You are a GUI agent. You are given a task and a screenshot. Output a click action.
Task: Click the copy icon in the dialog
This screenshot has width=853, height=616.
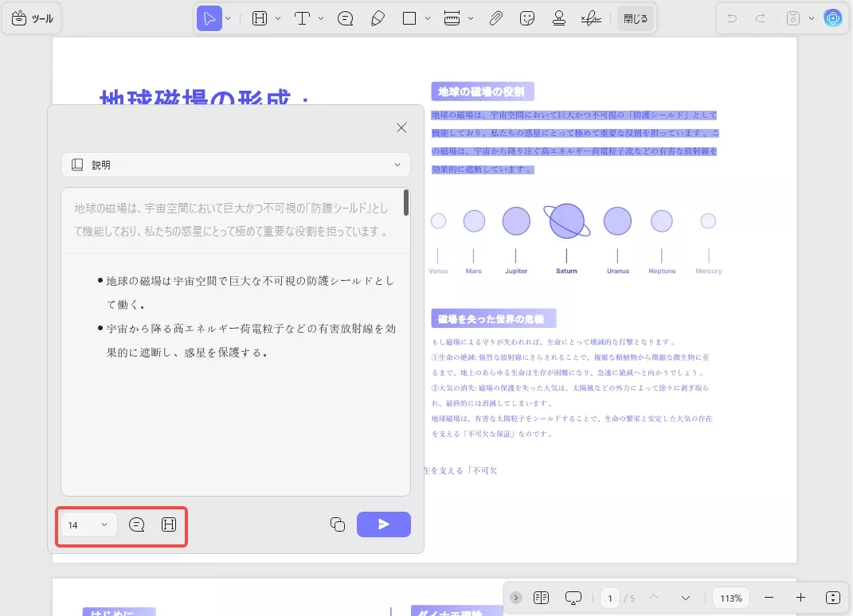(337, 524)
